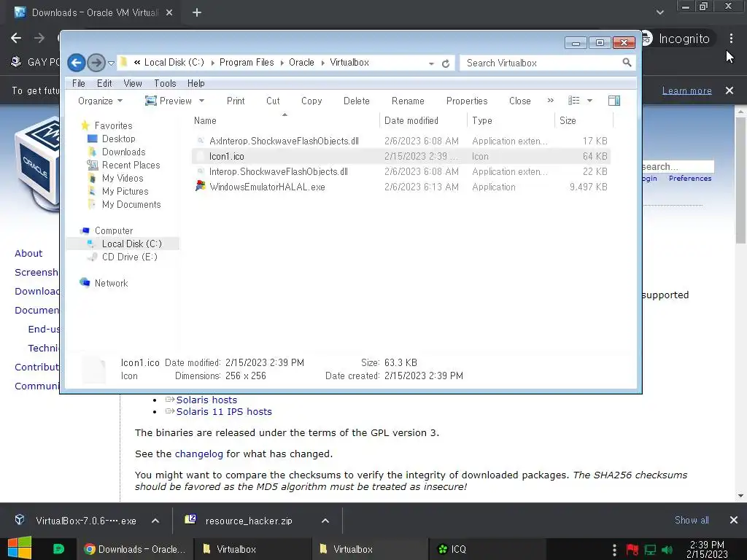Select WindowsEmulatorHALAL.exe application

(x=400, y=187)
